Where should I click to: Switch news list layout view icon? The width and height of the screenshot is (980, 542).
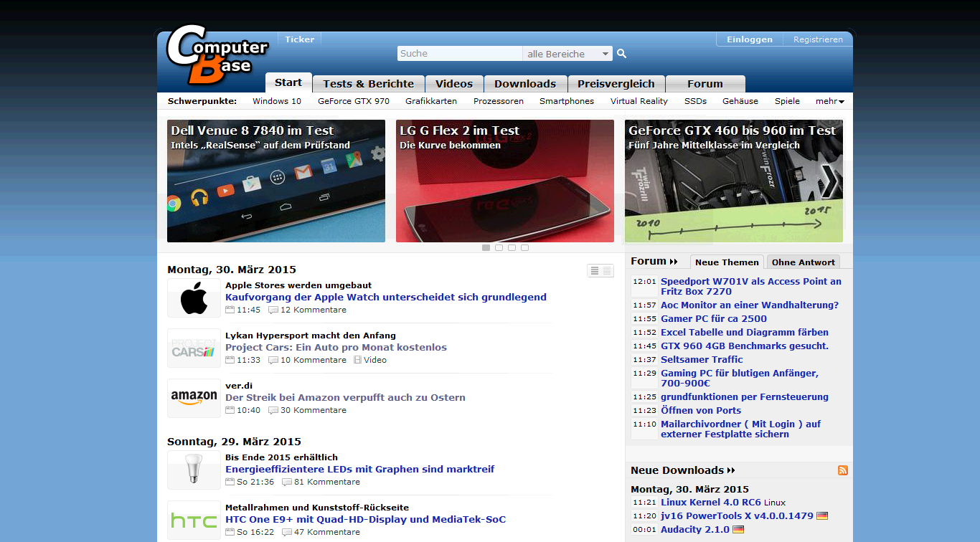(600, 270)
